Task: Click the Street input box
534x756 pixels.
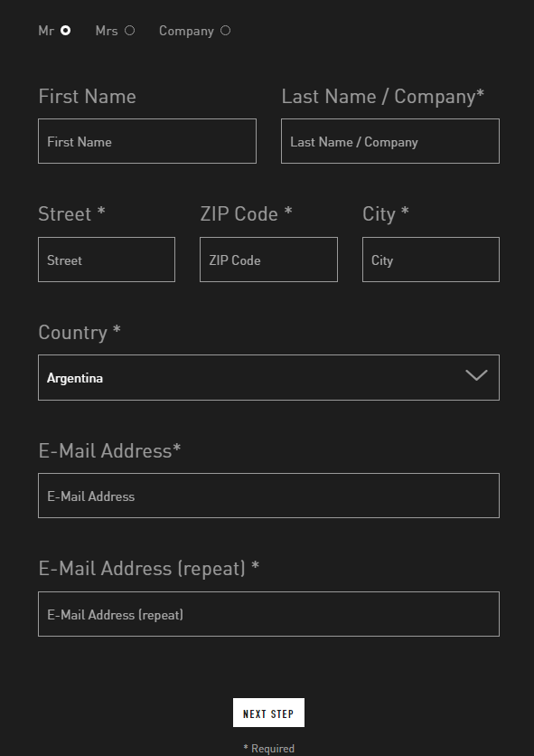Action: [107, 260]
